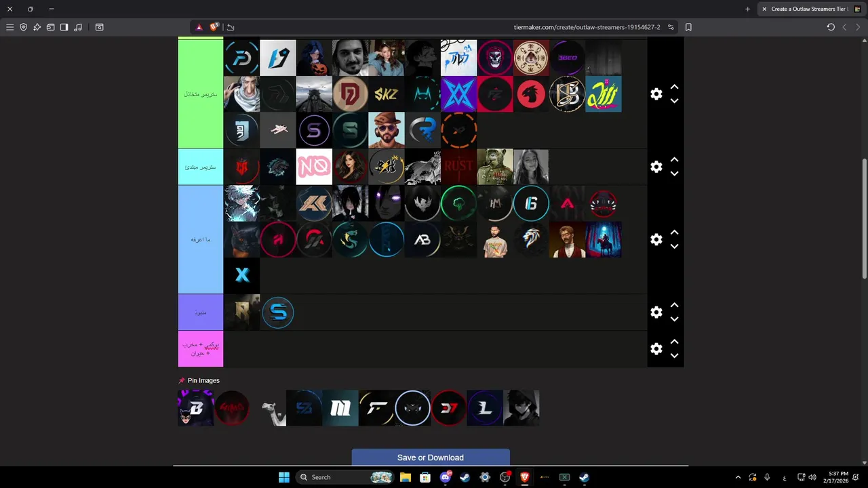The height and width of the screenshot is (488, 868).
Task: Select the L circle logo in Pin Images
Action: 485,408
